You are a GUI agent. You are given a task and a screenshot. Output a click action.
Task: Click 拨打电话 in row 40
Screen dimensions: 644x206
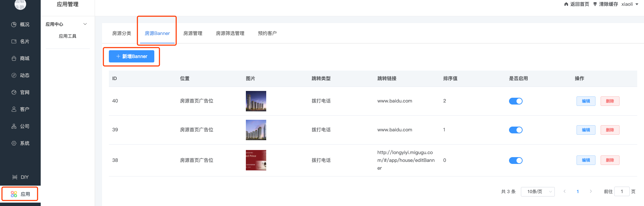[x=321, y=101]
